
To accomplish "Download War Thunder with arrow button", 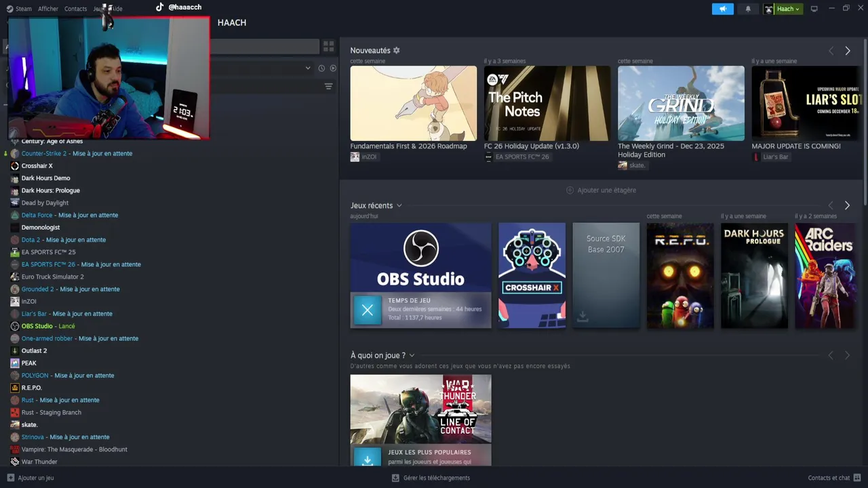I will pyautogui.click(x=368, y=458).
